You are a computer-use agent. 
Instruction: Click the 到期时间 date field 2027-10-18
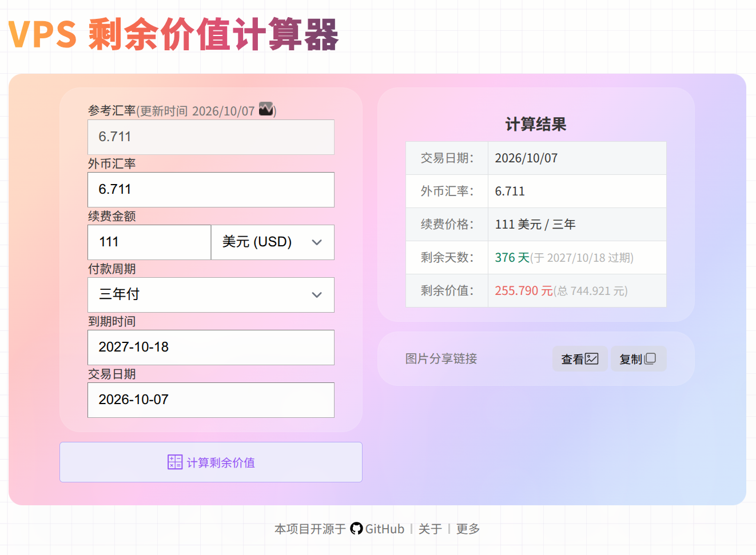click(x=211, y=348)
